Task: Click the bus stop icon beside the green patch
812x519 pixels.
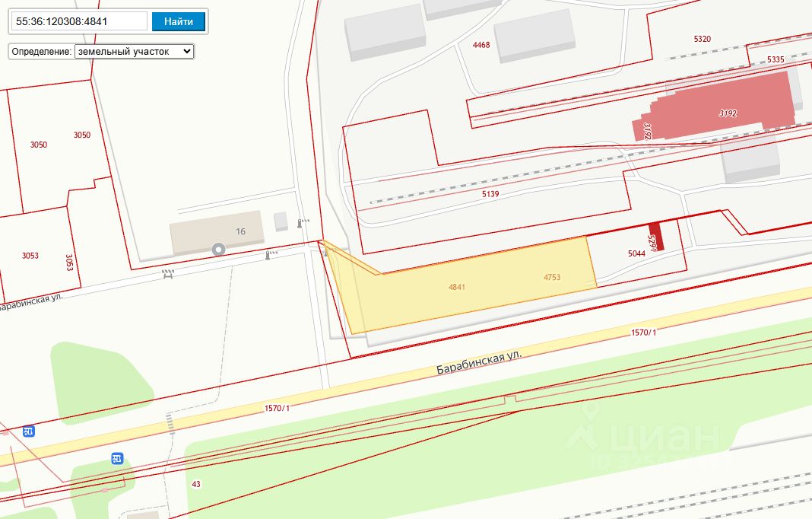Action: (117, 458)
